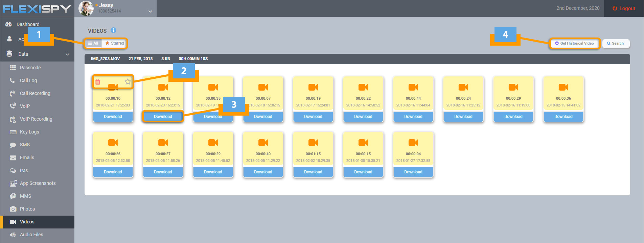The width and height of the screenshot is (644, 243).
Task: Select the 00:00:44 video camera thumbnail
Action: tap(413, 87)
